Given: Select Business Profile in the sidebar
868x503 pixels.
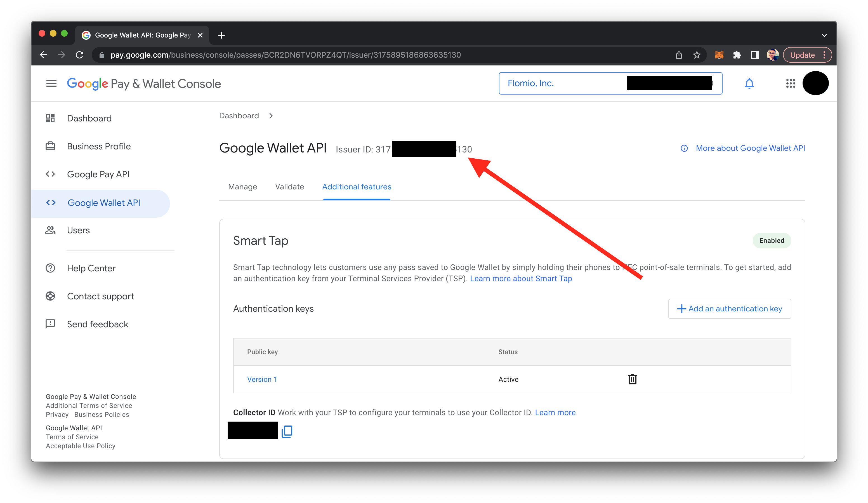Looking at the screenshot, I should coord(98,146).
